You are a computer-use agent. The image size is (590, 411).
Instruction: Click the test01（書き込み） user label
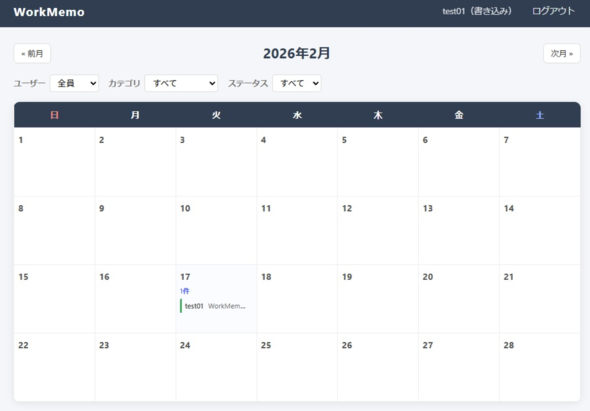[x=477, y=11]
